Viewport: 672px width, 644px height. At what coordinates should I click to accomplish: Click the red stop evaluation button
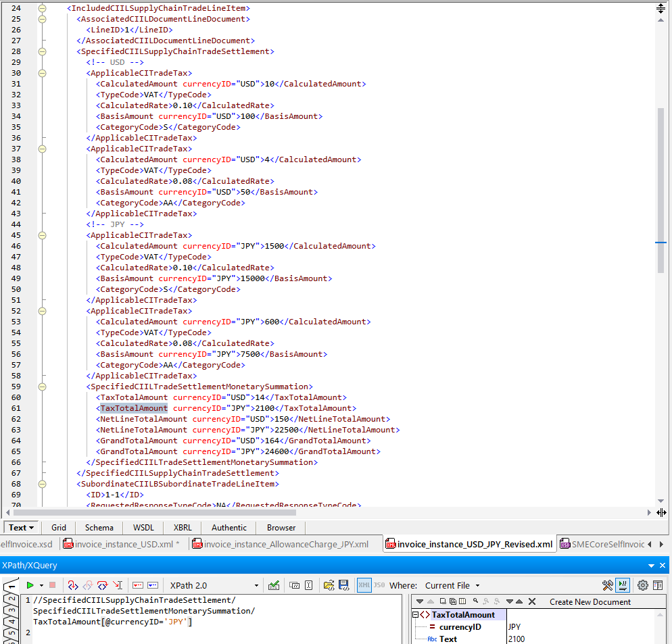click(x=52, y=585)
